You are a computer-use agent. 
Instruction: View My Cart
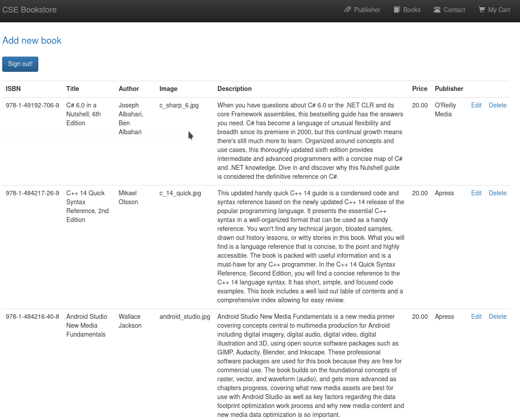pos(499,10)
